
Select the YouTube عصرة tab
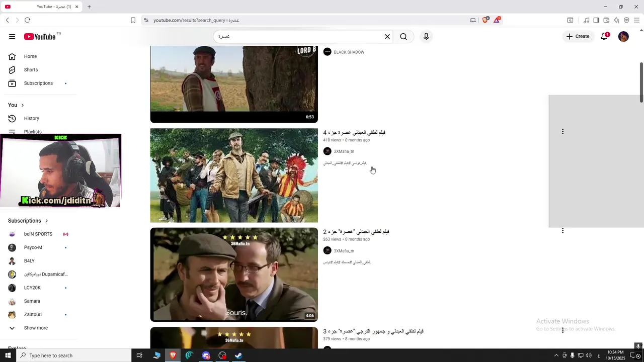click(x=43, y=7)
